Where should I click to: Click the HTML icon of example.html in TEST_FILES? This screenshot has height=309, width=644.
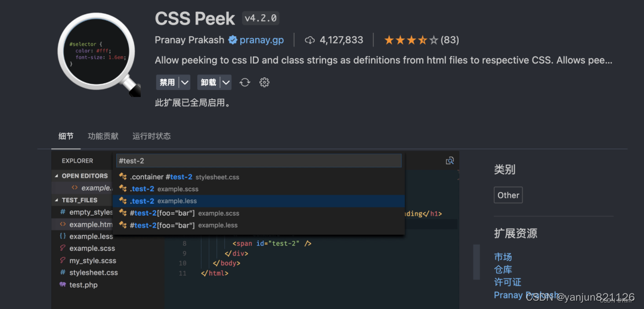[63, 224]
